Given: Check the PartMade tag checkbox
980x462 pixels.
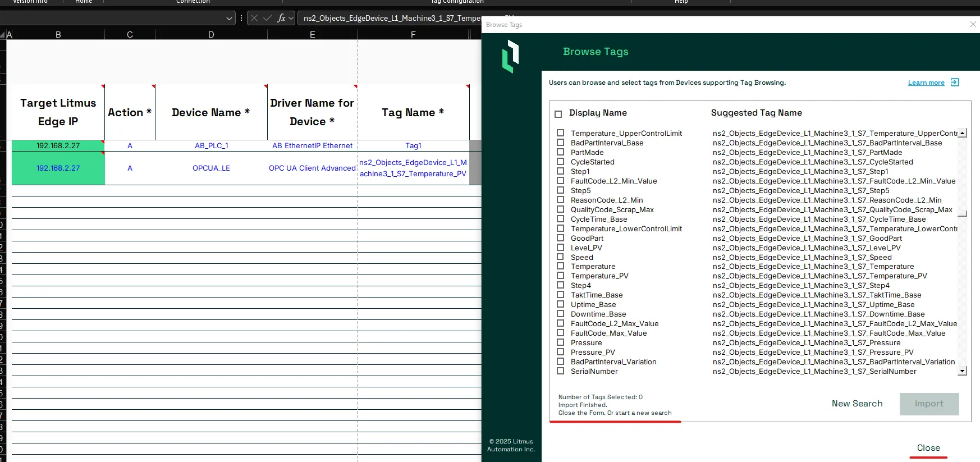Looking at the screenshot, I should tap(560, 152).
